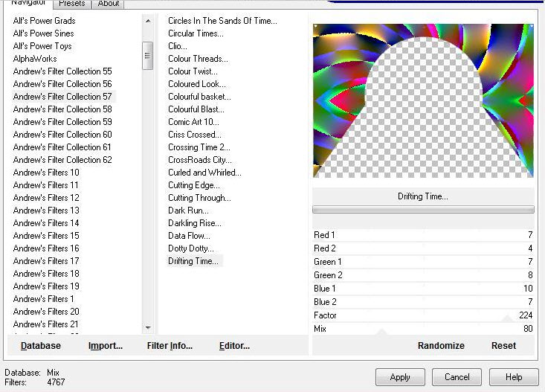Randomize filter parameters
Viewport: 545px width, 392px height.
[x=441, y=346]
